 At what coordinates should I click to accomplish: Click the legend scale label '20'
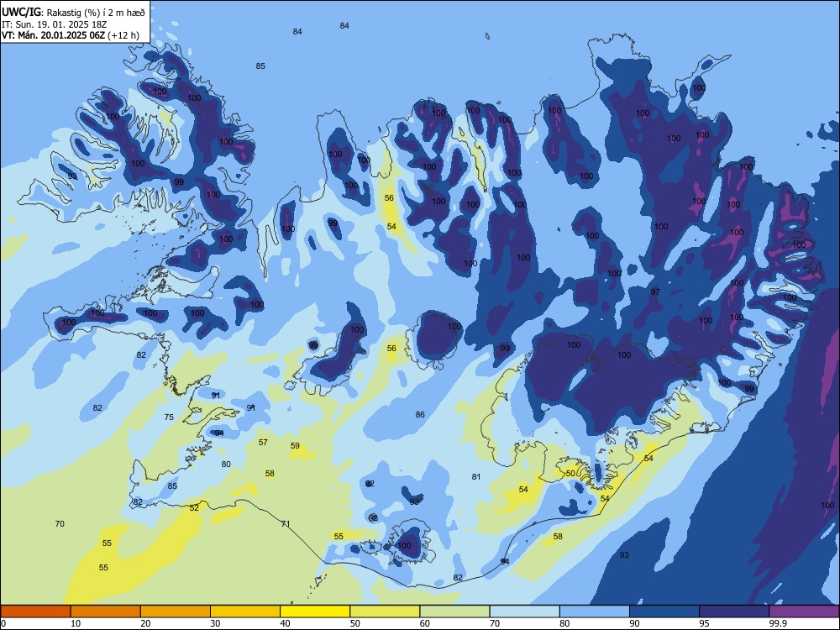(x=145, y=623)
